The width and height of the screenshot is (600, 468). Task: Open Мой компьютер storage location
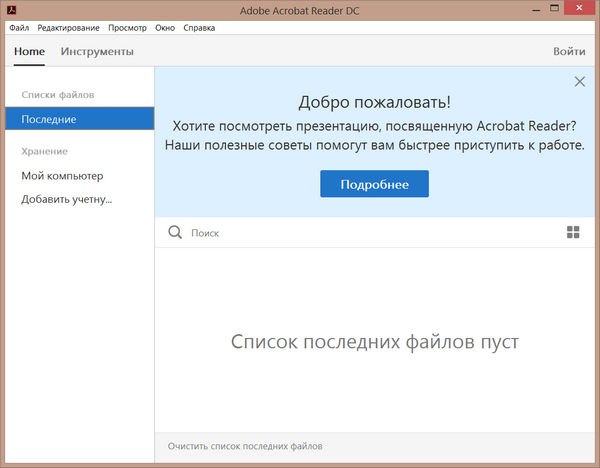tap(62, 176)
